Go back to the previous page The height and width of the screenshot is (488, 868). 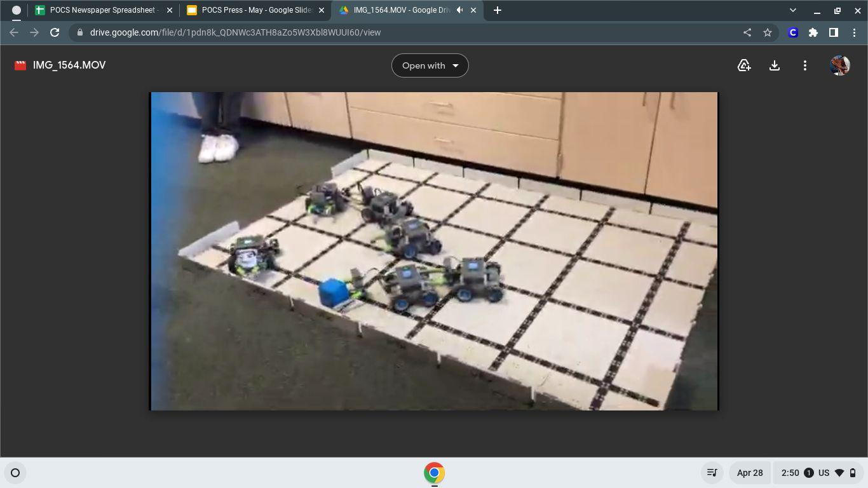click(x=14, y=32)
